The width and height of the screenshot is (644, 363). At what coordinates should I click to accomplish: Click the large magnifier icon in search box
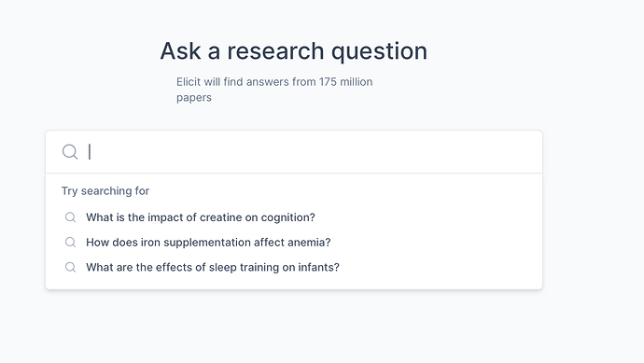(x=70, y=152)
